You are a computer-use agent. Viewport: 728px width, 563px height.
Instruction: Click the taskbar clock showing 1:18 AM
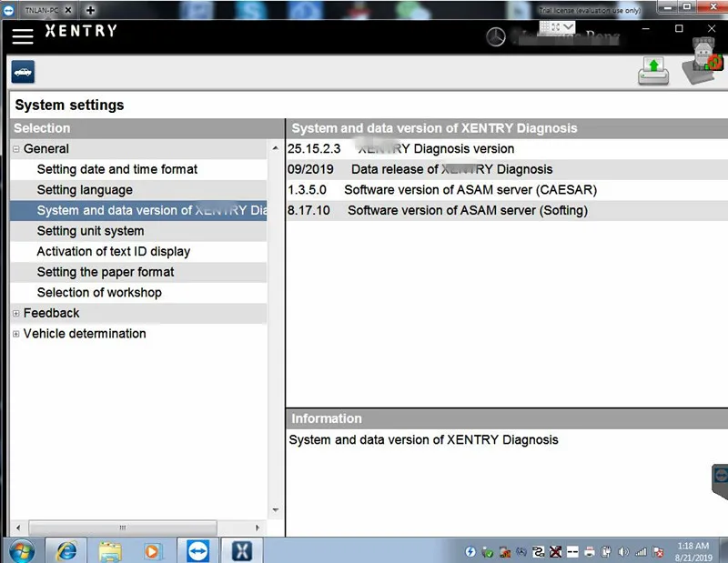693,551
